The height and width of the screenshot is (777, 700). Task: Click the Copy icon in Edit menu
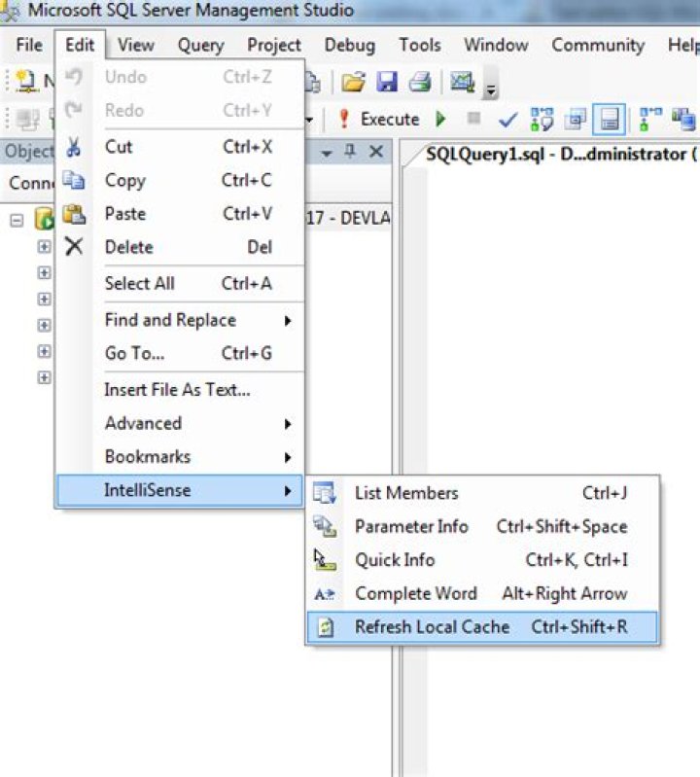[74, 180]
